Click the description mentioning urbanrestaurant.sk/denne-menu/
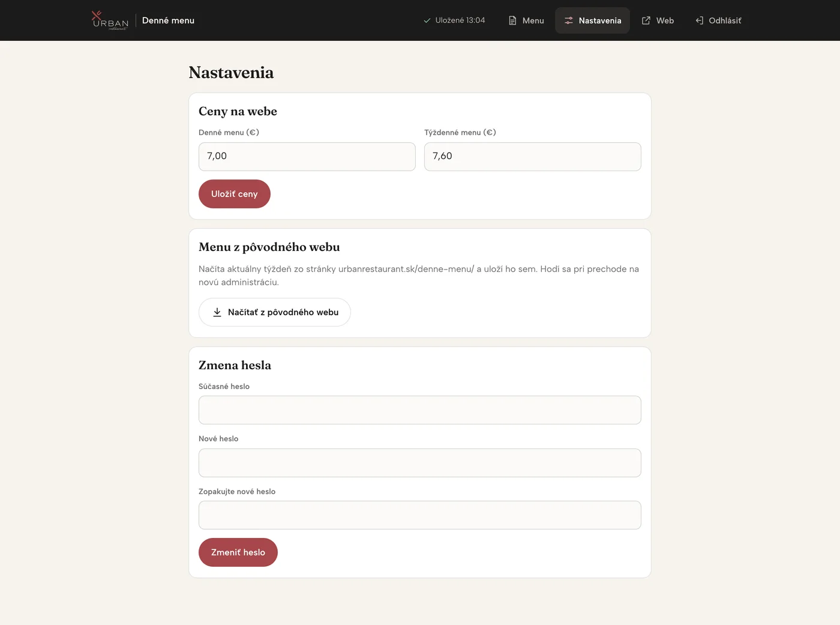 [x=419, y=276]
